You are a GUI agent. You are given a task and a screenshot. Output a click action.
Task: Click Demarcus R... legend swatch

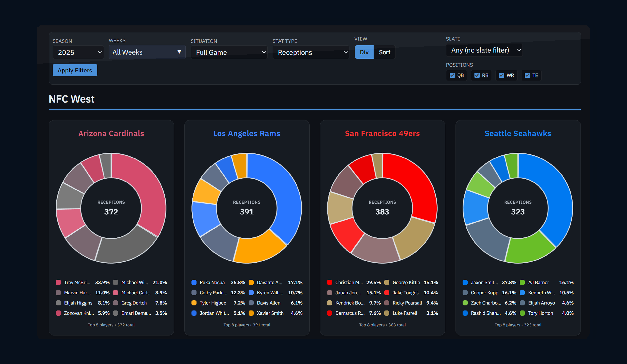[x=330, y=313]
